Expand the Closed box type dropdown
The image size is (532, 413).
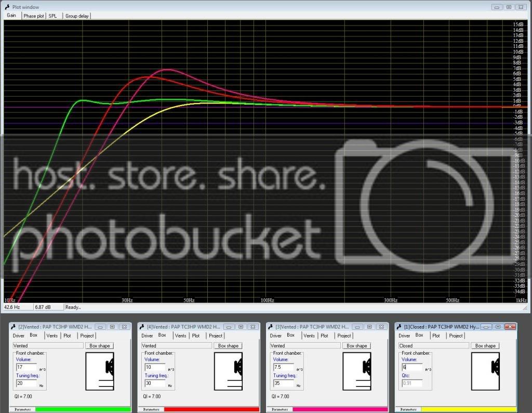tap(433, 345)
